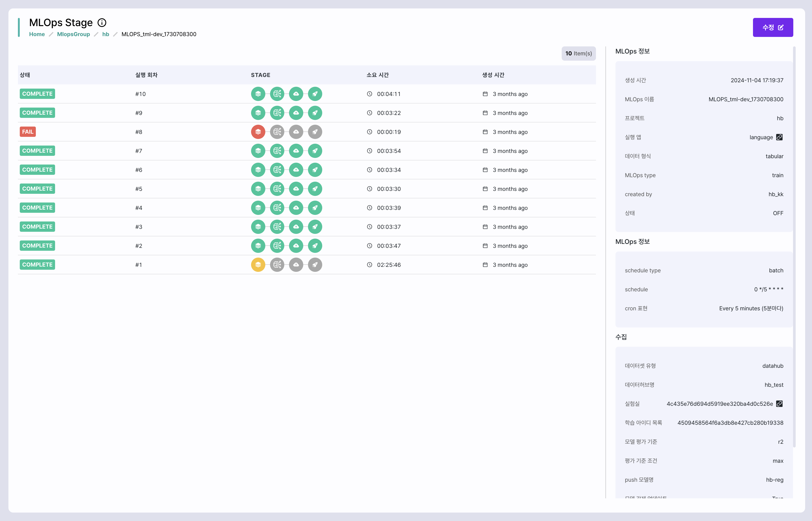Click the cloud upload stage icon in run #7

point(296,151)
